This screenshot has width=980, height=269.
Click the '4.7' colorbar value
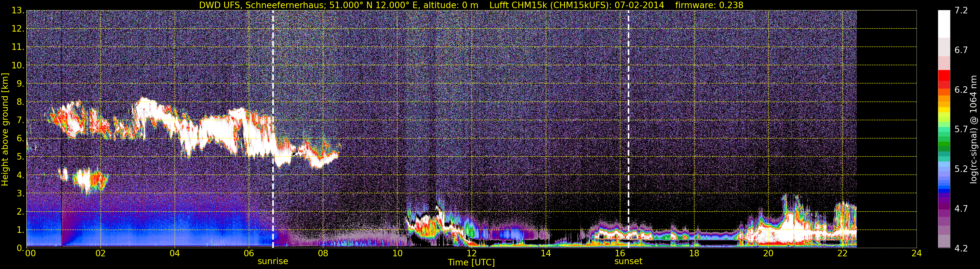[x=961, y=209]
